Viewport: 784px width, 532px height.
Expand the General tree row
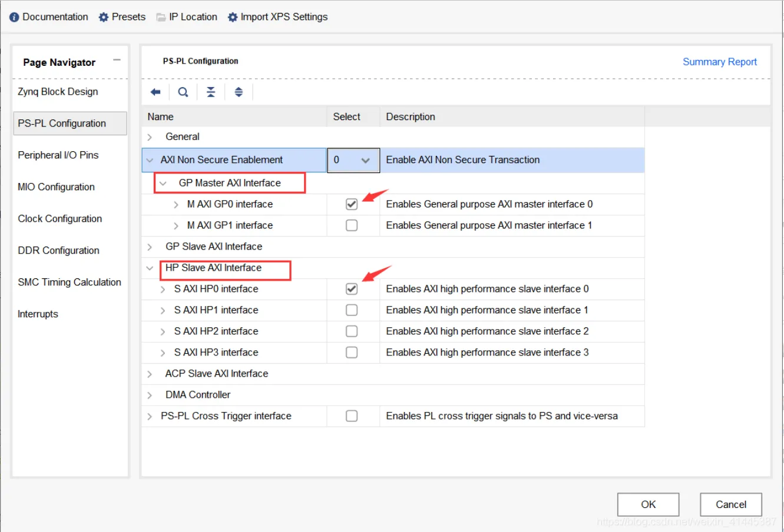click(150, 137)
